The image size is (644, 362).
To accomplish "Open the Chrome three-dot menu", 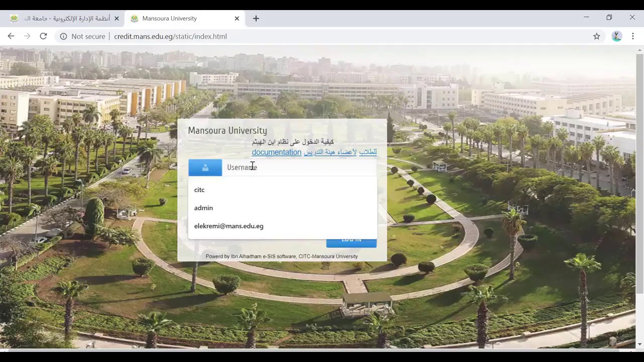I will pos(633,36).
